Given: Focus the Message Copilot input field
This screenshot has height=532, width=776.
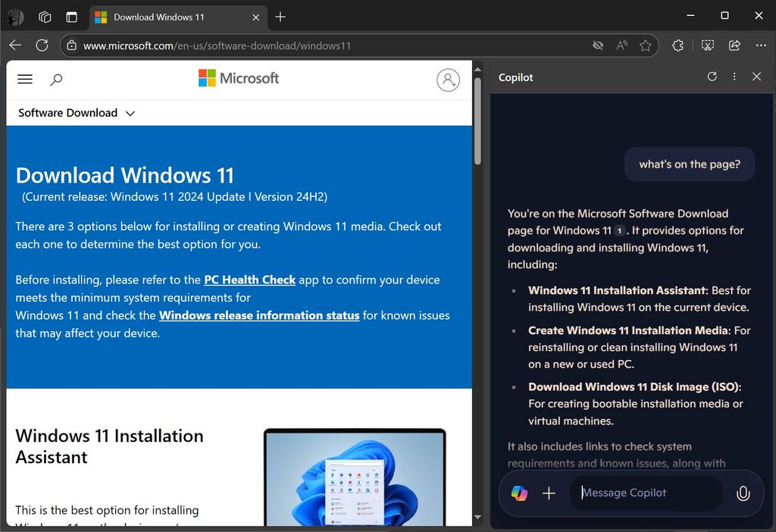Looking at the screenshot, I should point(644,493).
